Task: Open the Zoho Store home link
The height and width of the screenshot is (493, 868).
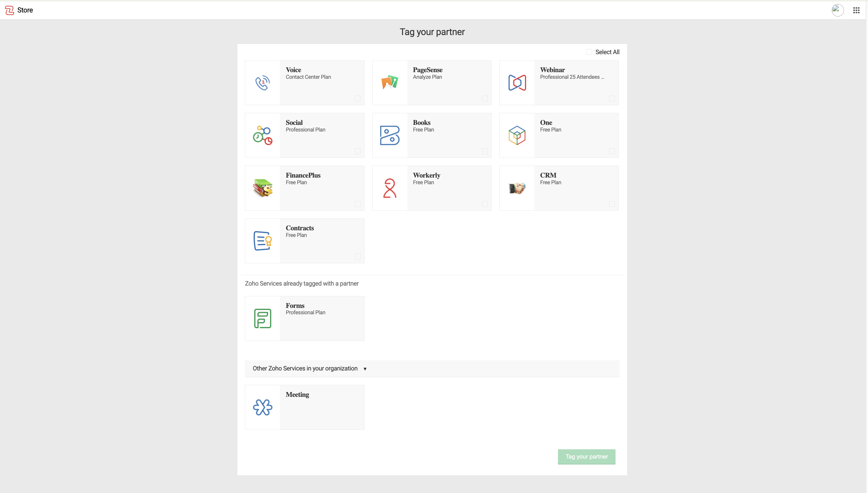Action: pyautogui.click(x=19, y=10)
